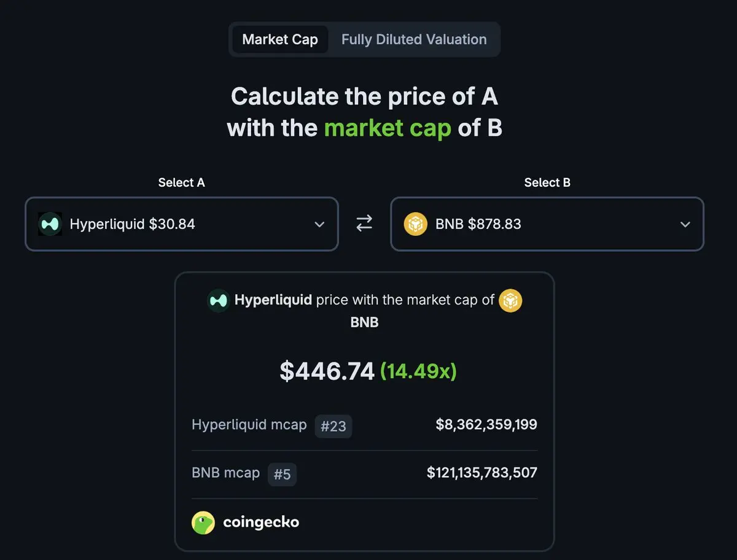The height and width of the screenshot is (560, 737).
Task: Click the bold Hyperliquid name in result card
Action: [273, 300]
